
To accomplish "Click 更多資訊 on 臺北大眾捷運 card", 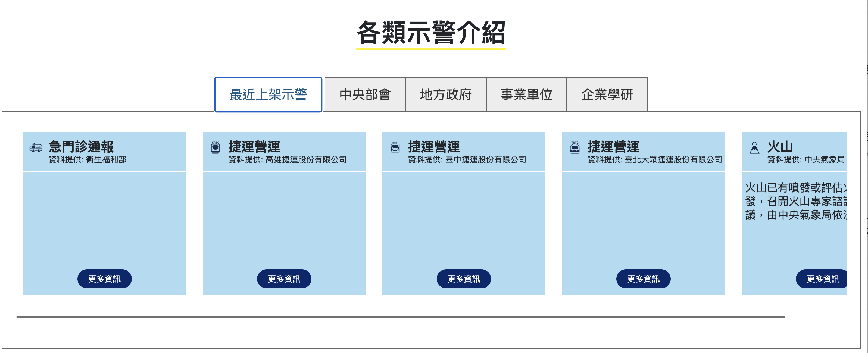I will coord(643,279).
